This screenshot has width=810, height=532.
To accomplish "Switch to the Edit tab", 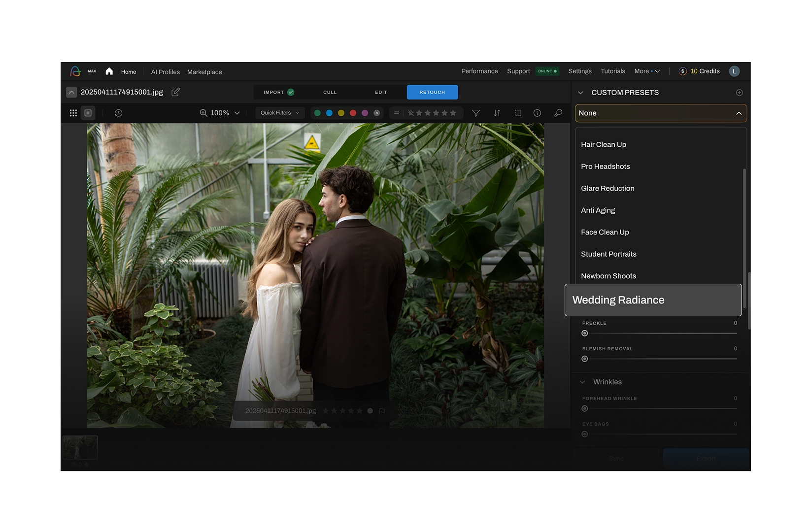I will pos(381,92).
